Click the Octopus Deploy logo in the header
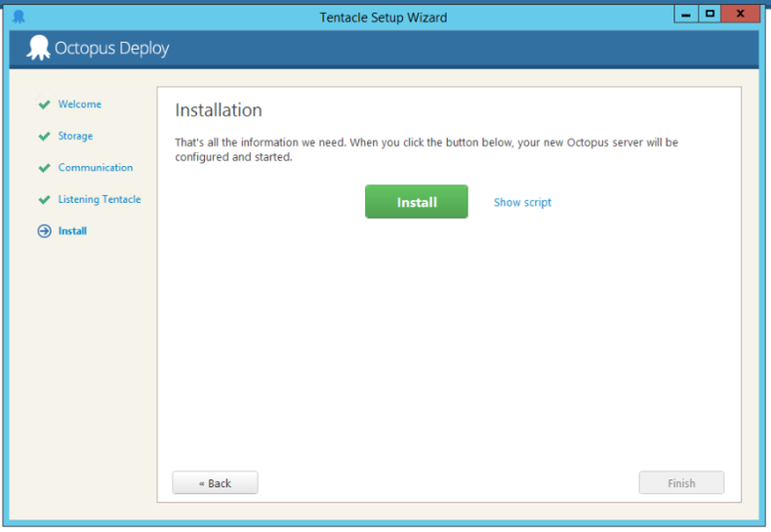 click(x=98, y=48)
